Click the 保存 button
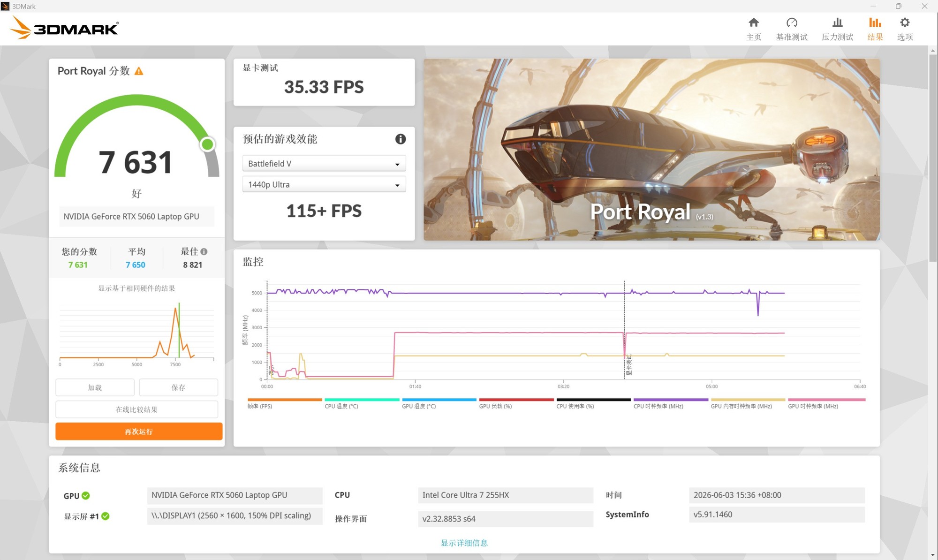 178,387
